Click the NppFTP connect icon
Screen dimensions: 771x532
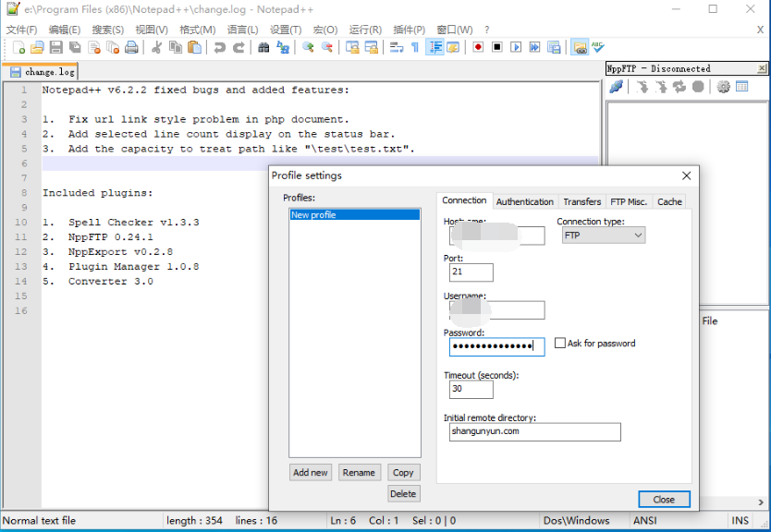tap(617, 87)
